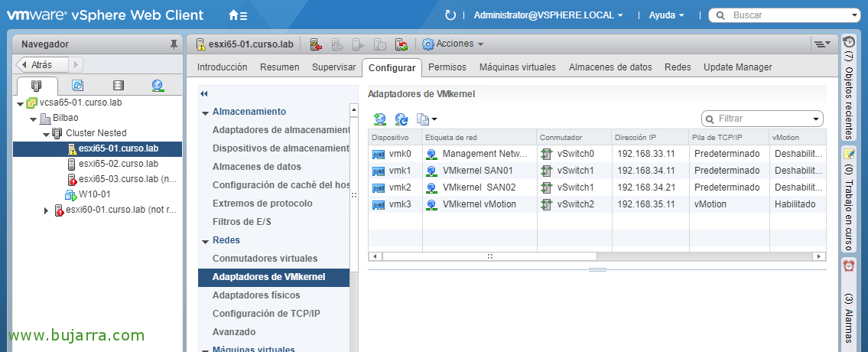Switch to the Introducción tab

click(223, 67)
